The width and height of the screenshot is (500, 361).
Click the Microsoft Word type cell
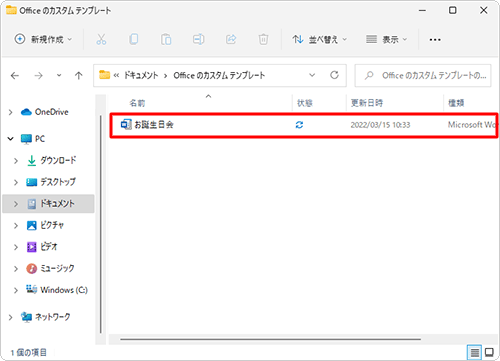click(x=472, y=125)
